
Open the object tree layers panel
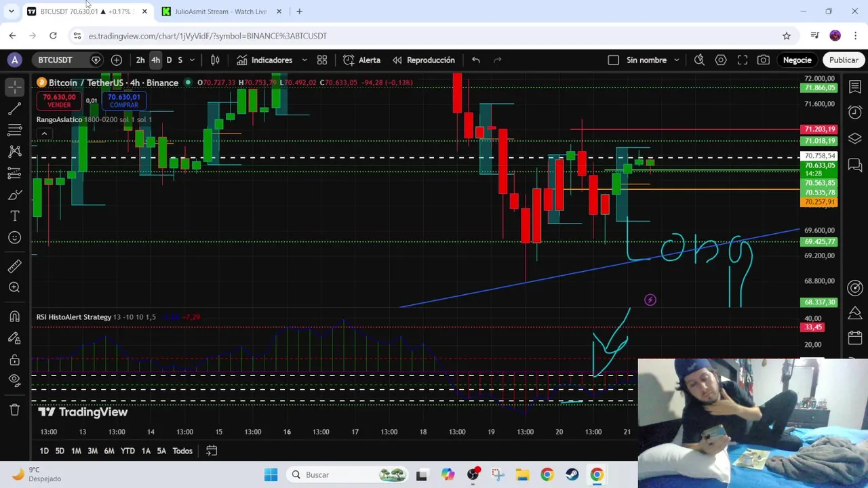(x=854, y=138)
